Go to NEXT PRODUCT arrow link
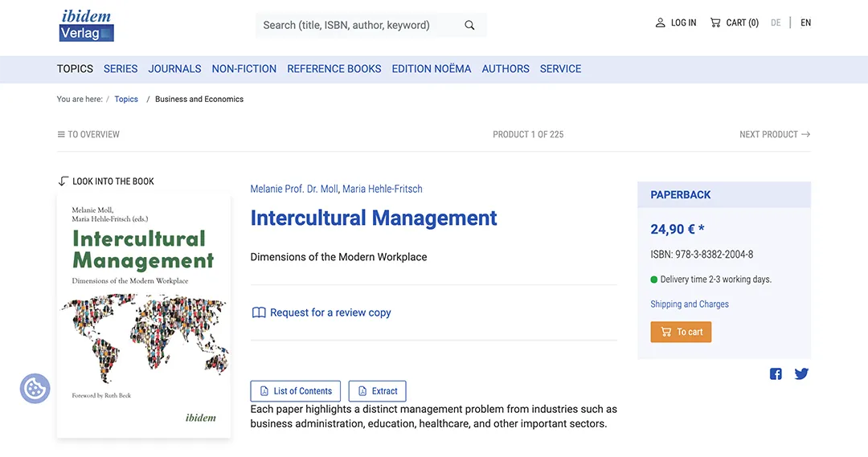The width and height of the screenshot is (868, 457). (775, 134)
